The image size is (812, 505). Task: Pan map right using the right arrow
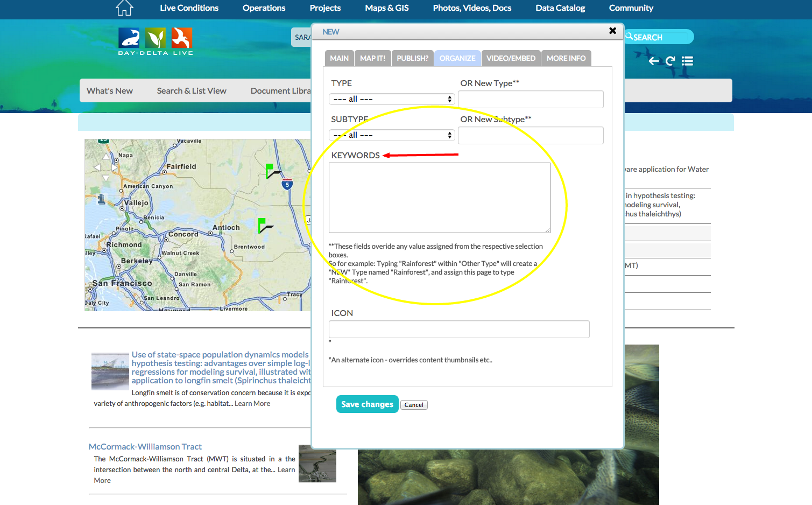pos(114,167)
